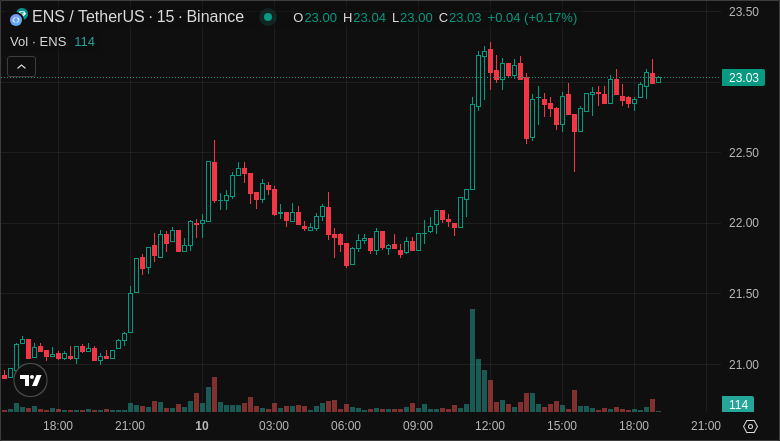The width and height of the screenshot is (780, 441).
Task: Open the TradingView logo link
Action: (30, 380)
